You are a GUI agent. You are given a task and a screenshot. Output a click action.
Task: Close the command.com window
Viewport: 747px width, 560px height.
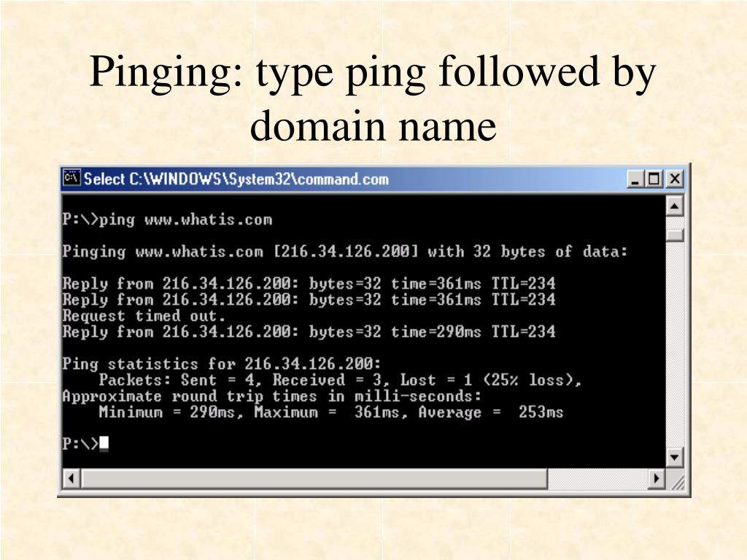[x=674, y=179]
